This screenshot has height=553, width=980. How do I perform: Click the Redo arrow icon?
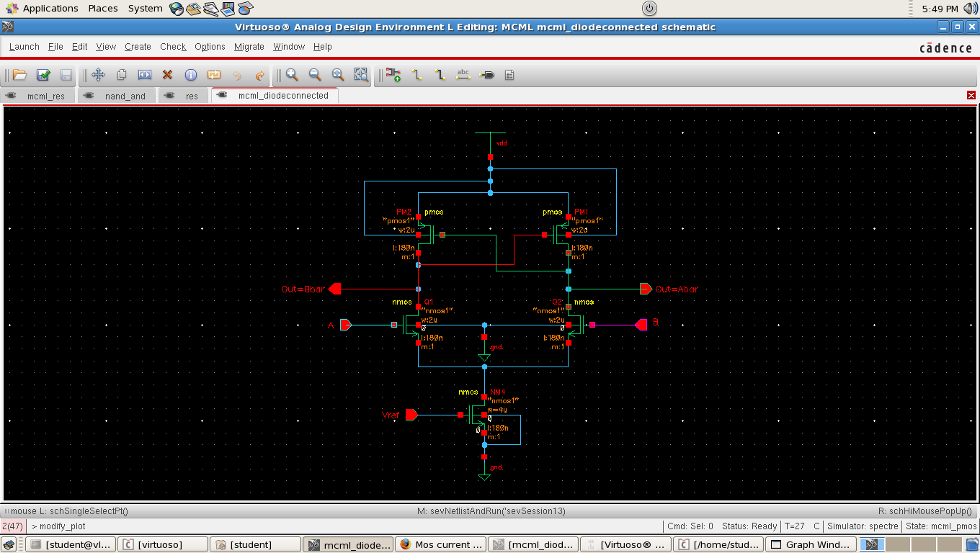coord(260,75)
